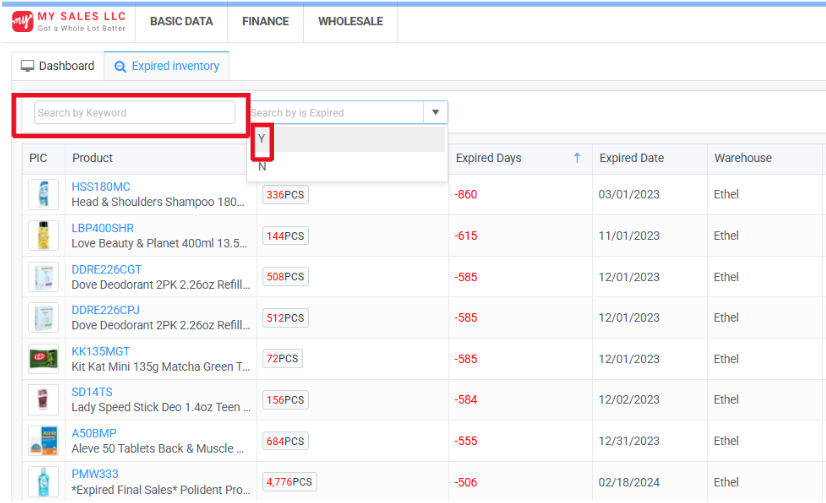Screen dimensions: 826x503
Task: Select option N in the expired dropdown
Action: (262, 167)
